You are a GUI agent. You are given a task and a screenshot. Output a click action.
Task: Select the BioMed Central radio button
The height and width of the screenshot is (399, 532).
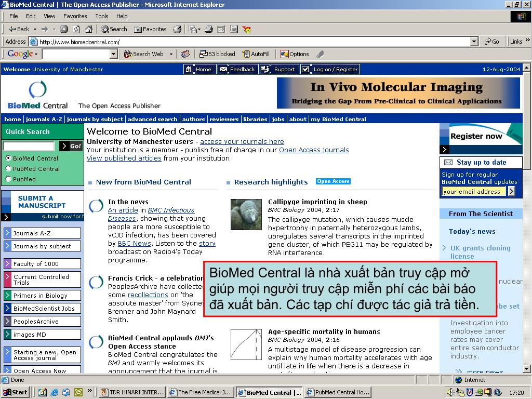8,158
